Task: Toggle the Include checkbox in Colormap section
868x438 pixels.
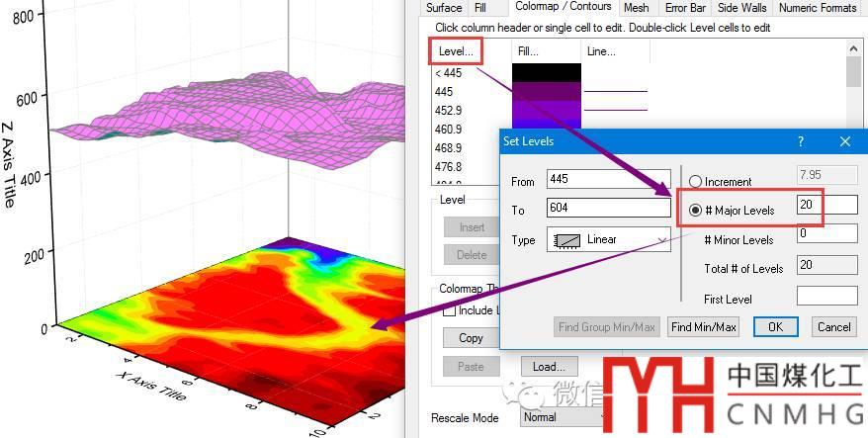Action: [x=450, y=310]
